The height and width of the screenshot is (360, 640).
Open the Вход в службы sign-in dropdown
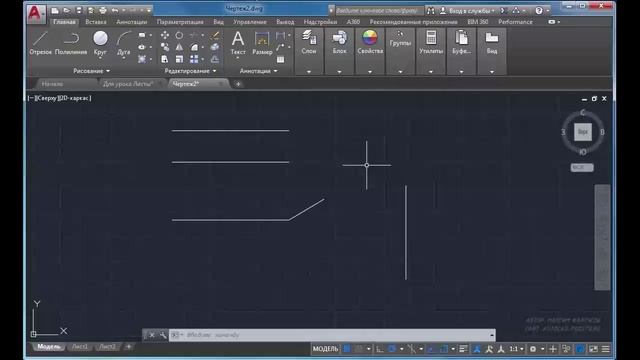pyautogui.click(x=468, y=11)
